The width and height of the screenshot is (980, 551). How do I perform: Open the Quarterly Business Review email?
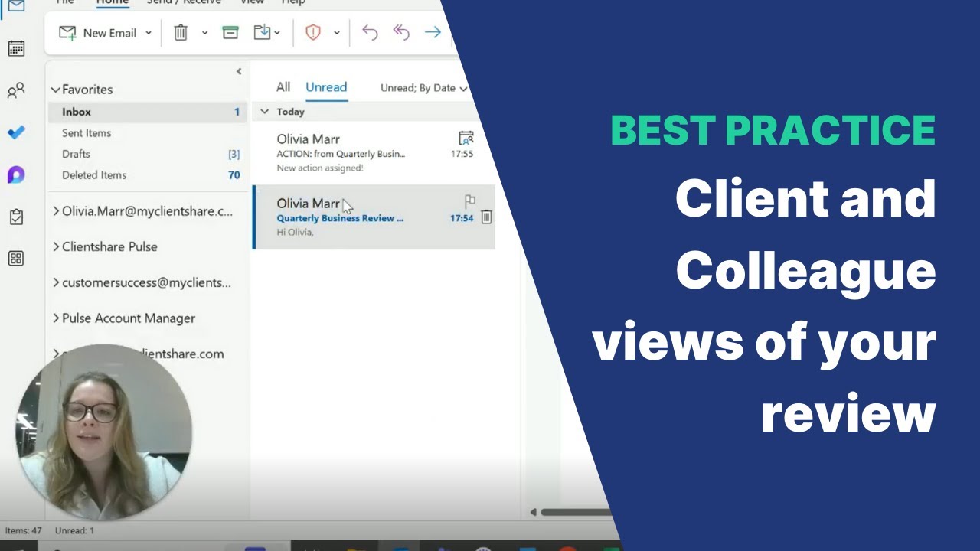click(373, 217)
